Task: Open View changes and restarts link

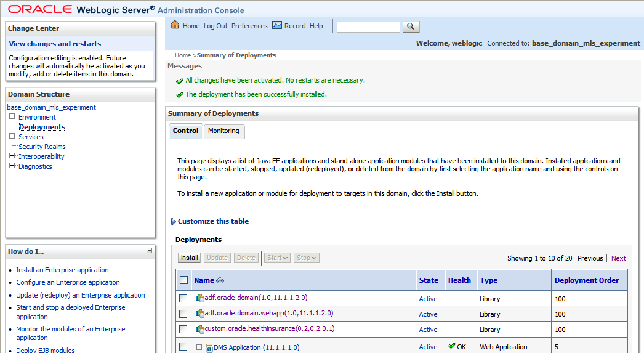Action: pyautogui.click(x=55, y=44)
